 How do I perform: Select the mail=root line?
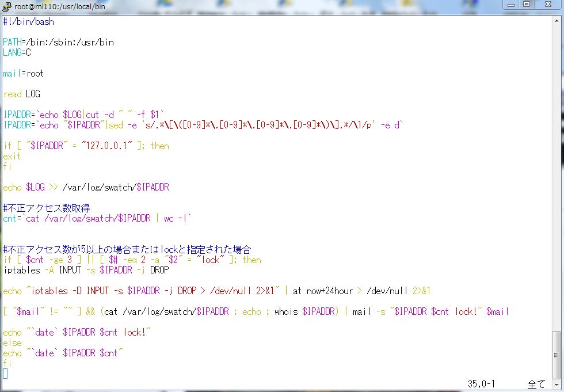tap(24, 74)
